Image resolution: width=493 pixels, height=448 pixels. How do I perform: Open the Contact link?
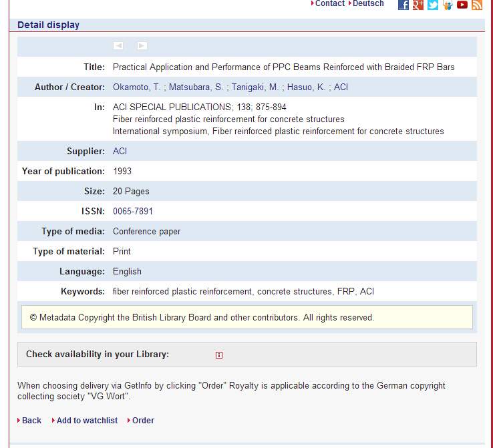pos(330,3)
